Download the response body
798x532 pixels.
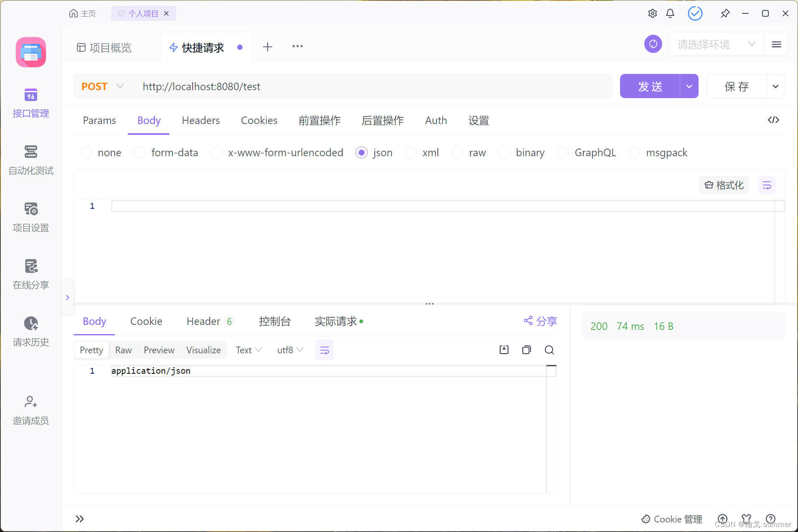(503, 350)
